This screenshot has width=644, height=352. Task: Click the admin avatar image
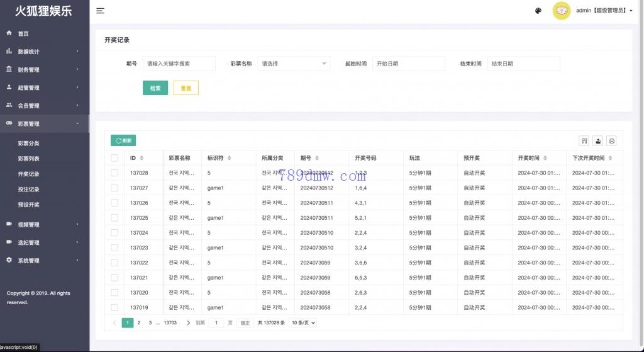pos(561,11)
